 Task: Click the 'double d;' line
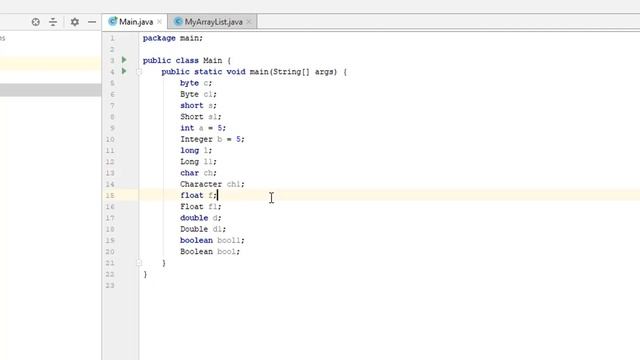click(x=201, y=218)
